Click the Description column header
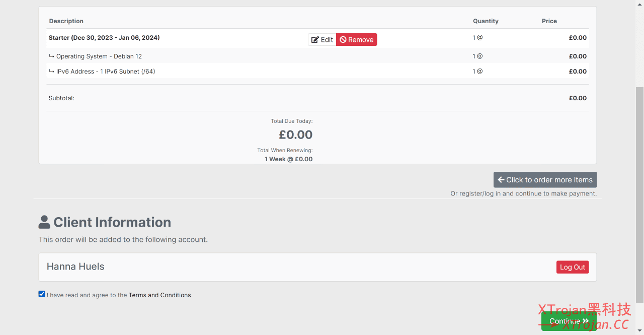Screen dimensions: 644x335 [66, 21]
